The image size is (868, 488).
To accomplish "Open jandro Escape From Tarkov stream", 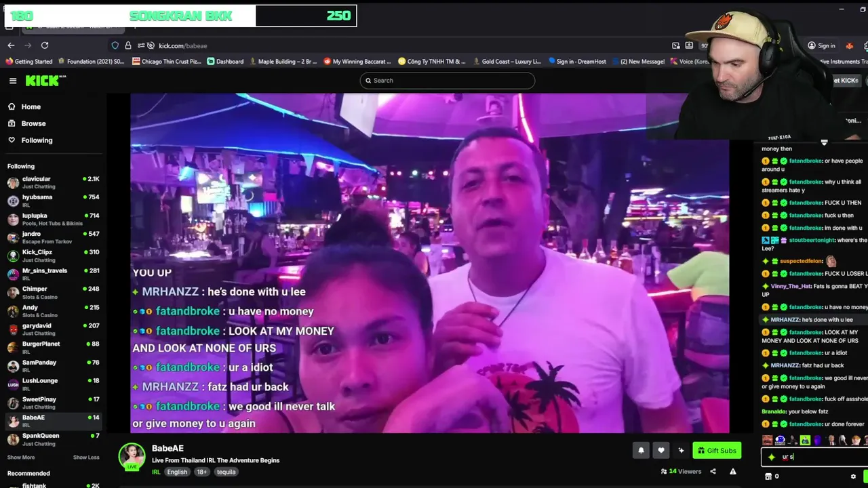I will (x=53, y=237).
